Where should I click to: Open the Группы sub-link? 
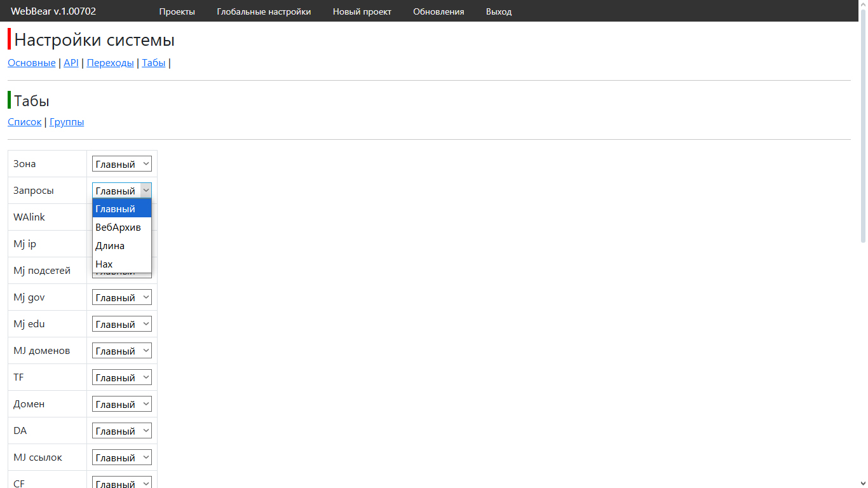(x=67, y=122)
